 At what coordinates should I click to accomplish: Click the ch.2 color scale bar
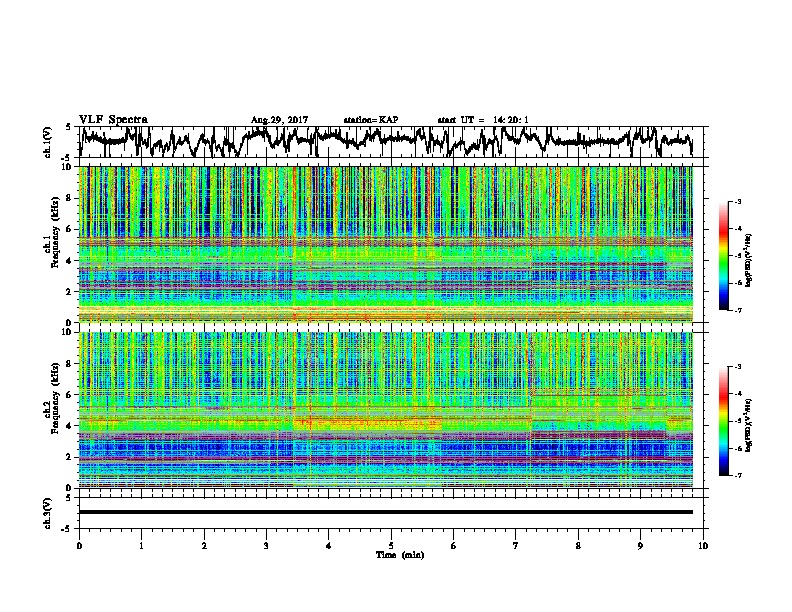pyautogui.click(x=723, y=421)
